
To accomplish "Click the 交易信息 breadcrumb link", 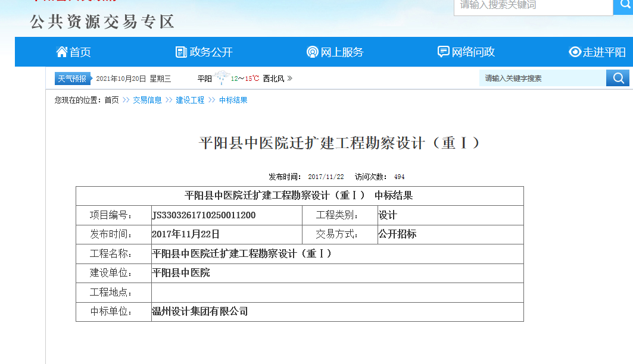I will (147, 100).
